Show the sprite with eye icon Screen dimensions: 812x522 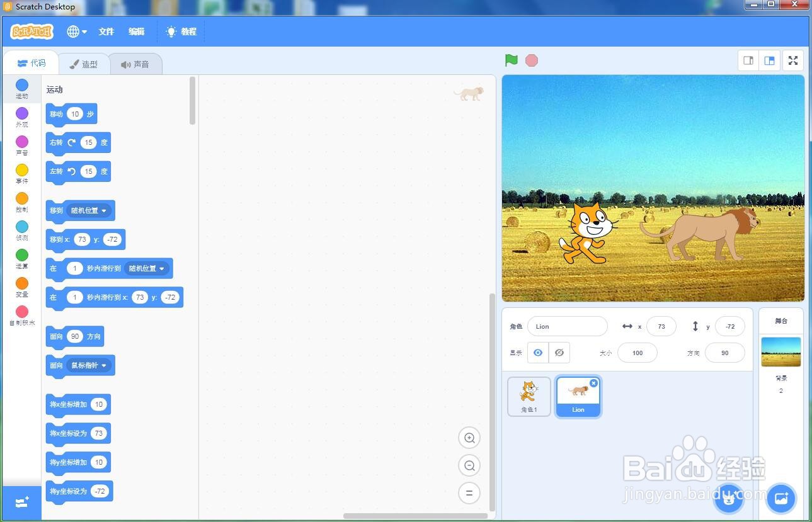pyautogui.click(x=538, y=353)
